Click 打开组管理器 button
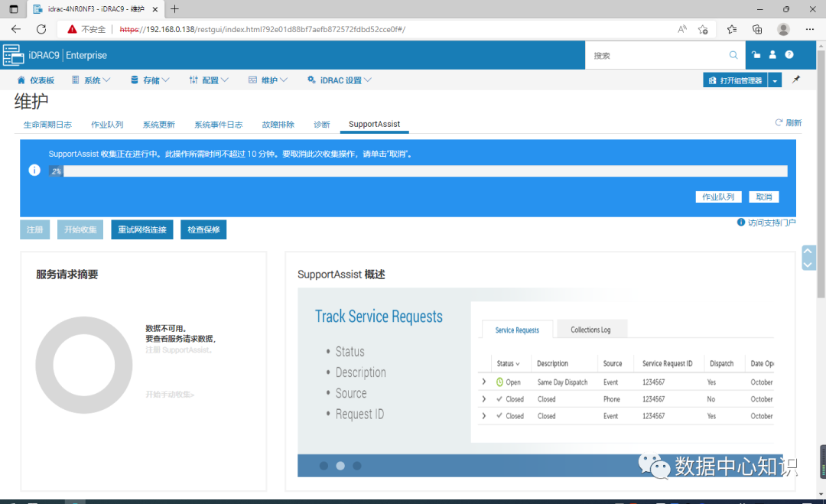826x504 pixels. 736,80
